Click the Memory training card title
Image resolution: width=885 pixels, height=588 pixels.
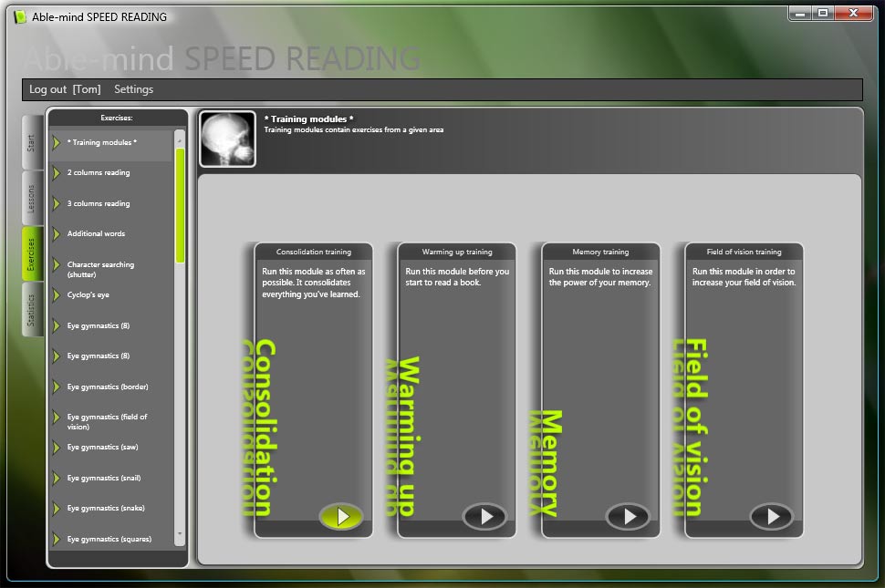(x=600, y=252)
